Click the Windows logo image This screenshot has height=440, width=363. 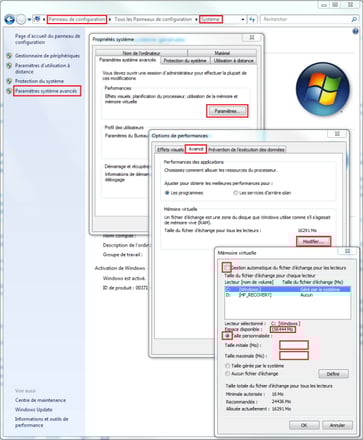(x=323, y=89)
